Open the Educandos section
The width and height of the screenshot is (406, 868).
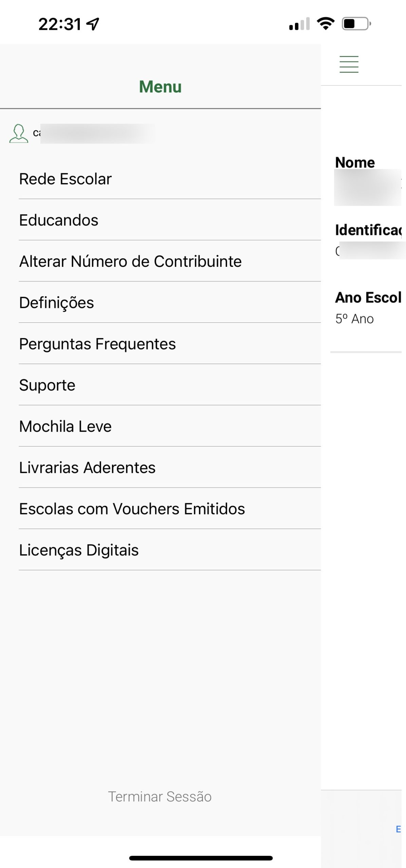(59, 220)
